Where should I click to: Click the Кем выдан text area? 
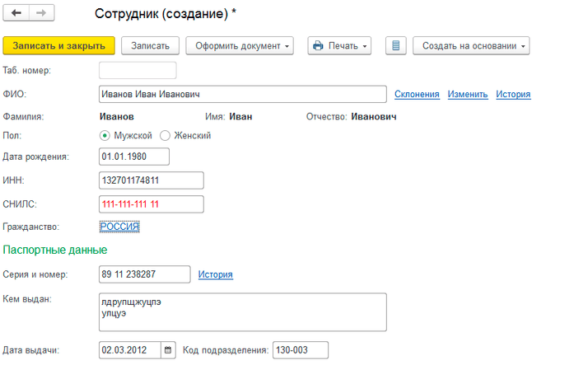tap(242, 311)
